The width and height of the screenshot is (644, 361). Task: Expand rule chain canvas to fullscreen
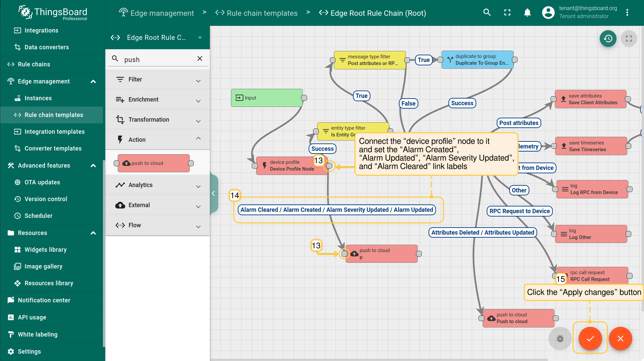(x=629, y=39)
